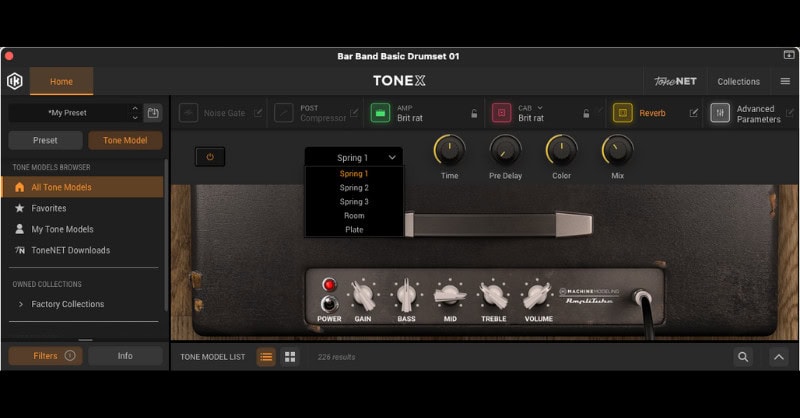Click the amp VOLUME knob

click(x=537, y=296)
